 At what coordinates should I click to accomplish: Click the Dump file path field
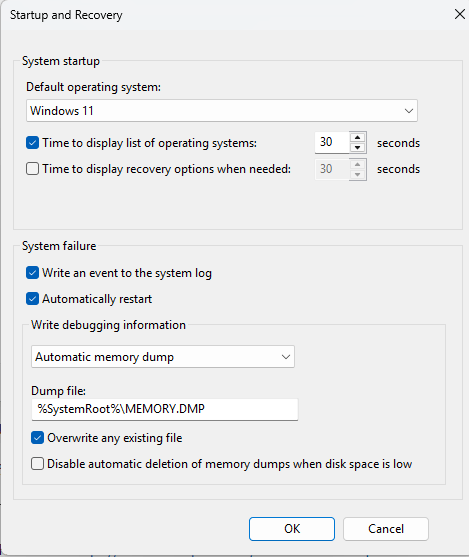pos(165,409)
